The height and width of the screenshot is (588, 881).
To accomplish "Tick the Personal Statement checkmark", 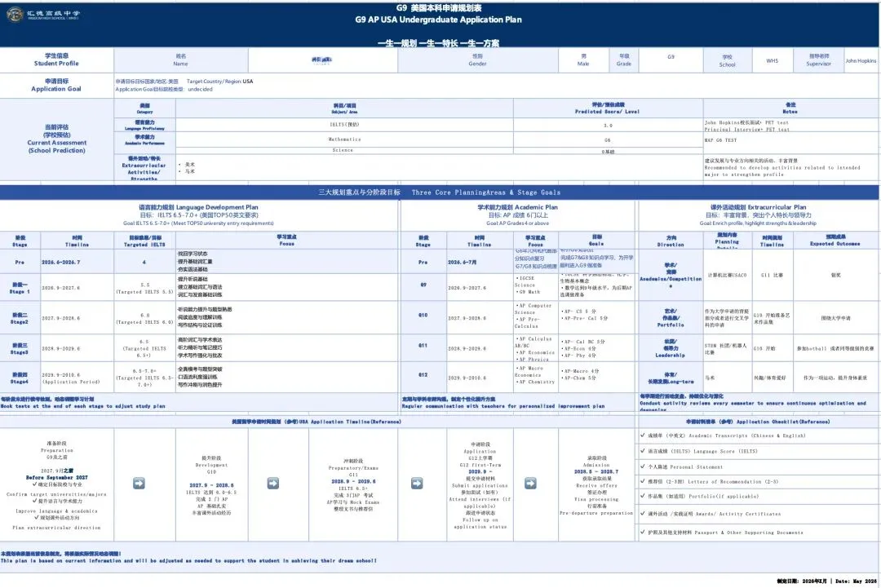I will coord(643,466).
